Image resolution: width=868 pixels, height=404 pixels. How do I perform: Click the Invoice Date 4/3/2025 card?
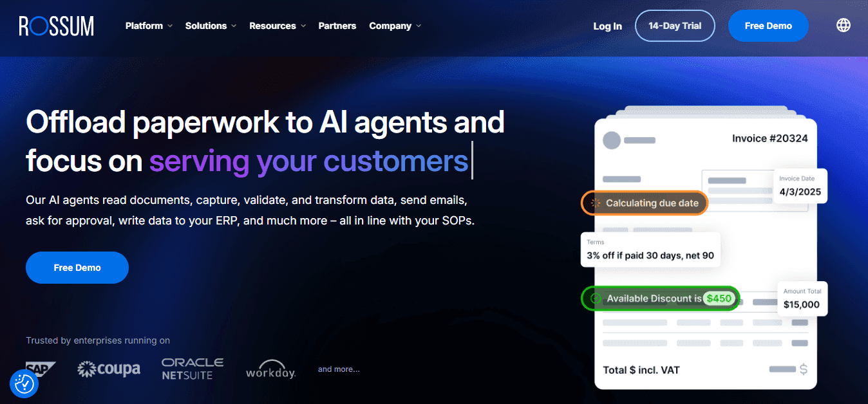800,186
